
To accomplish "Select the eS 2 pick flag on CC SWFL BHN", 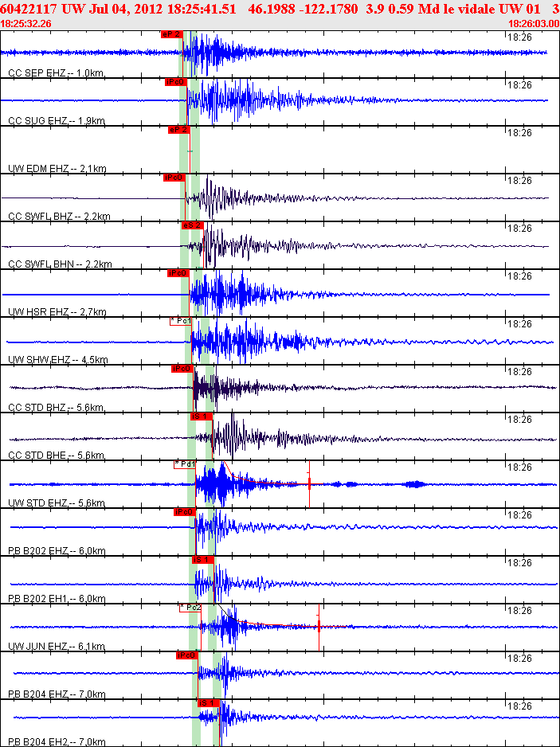I will (192, 225).
